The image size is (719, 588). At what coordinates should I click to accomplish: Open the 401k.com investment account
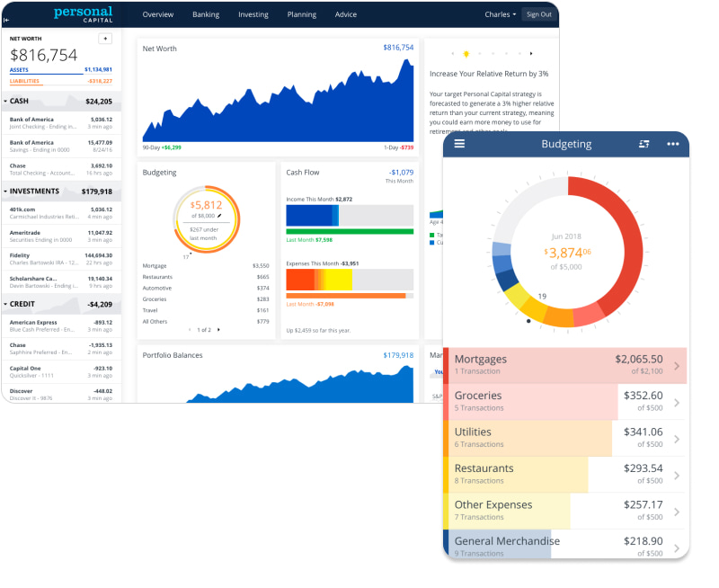[61, 213]
